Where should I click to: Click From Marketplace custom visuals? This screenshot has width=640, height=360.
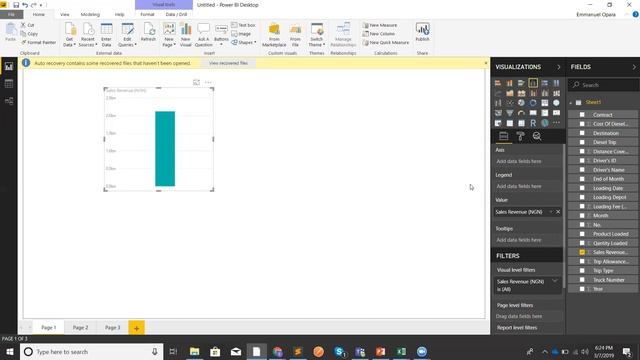click(274, 35)
